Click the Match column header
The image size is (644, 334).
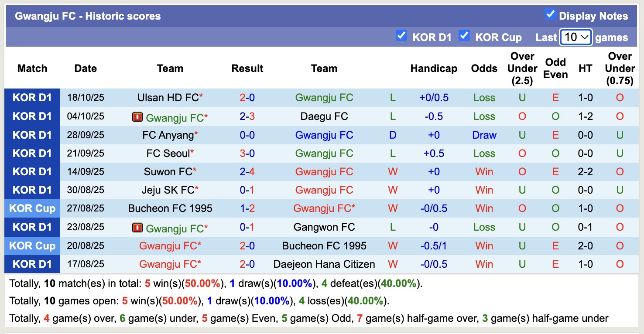(x=32, y=68)
